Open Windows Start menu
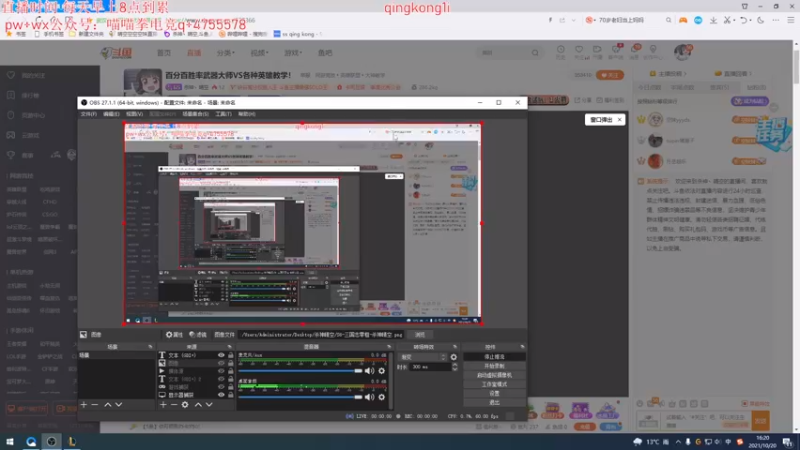The image size is (800, 450). [10, 441]
